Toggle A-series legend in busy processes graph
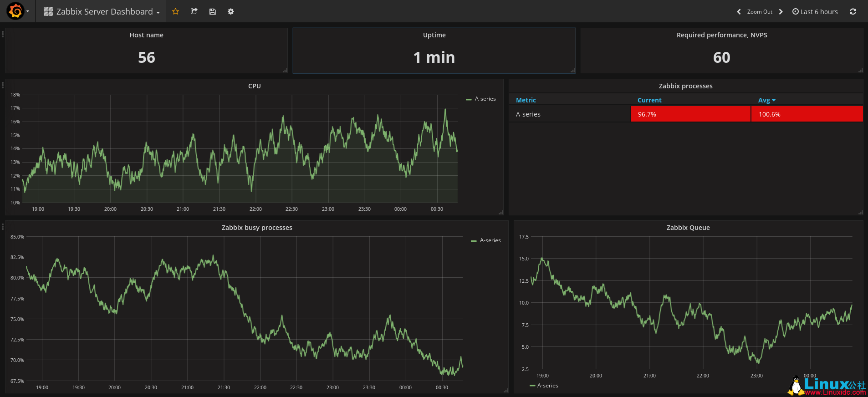 click(x=490, y=240)
